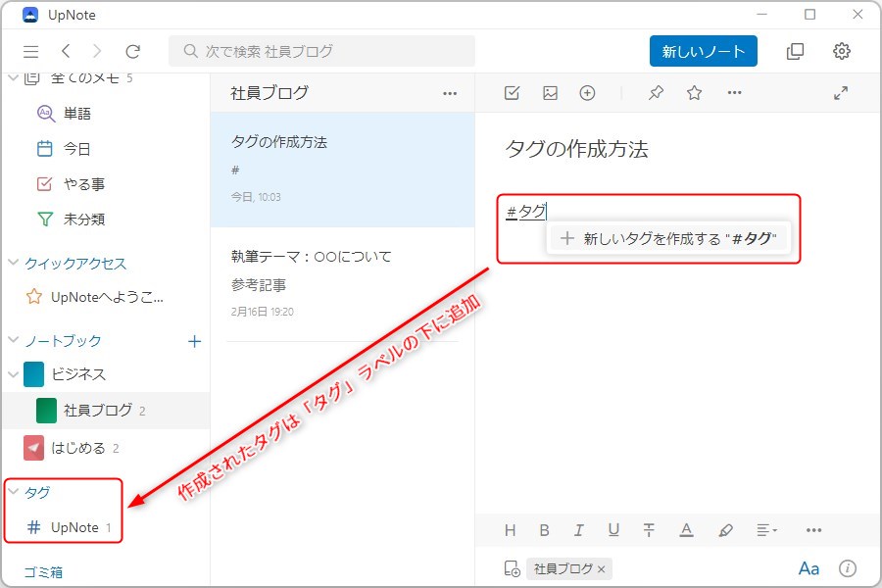Click the sync refresh icon
This screenshot has width=882, height=588.
[132, 52]
